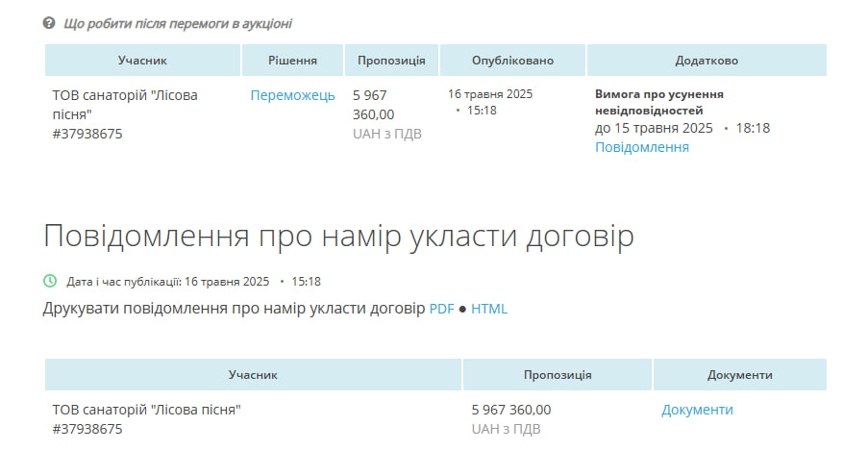Click the "Опубліковано" column header

coord(512,61)
